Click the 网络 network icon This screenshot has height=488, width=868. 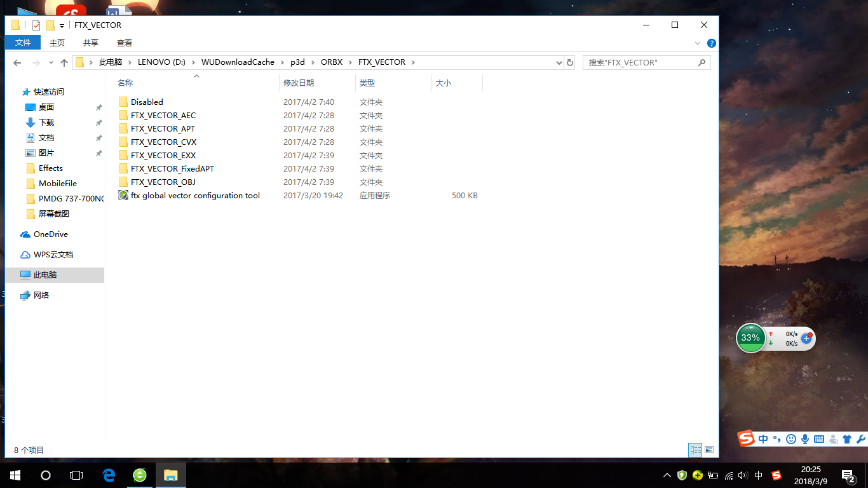(x=25, y=295)
